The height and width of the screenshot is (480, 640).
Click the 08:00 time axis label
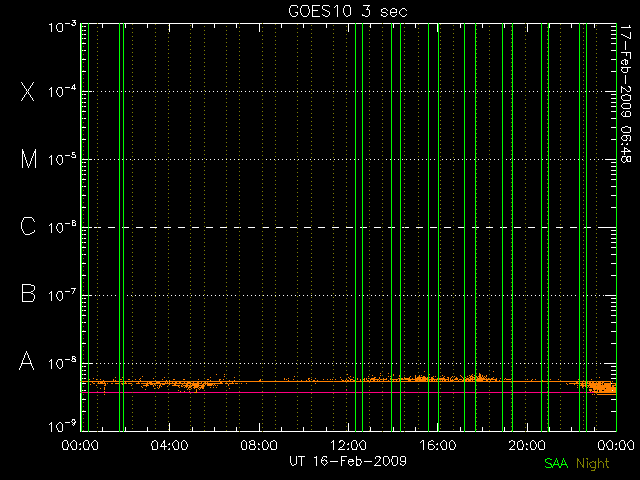[x=259, y=445]
